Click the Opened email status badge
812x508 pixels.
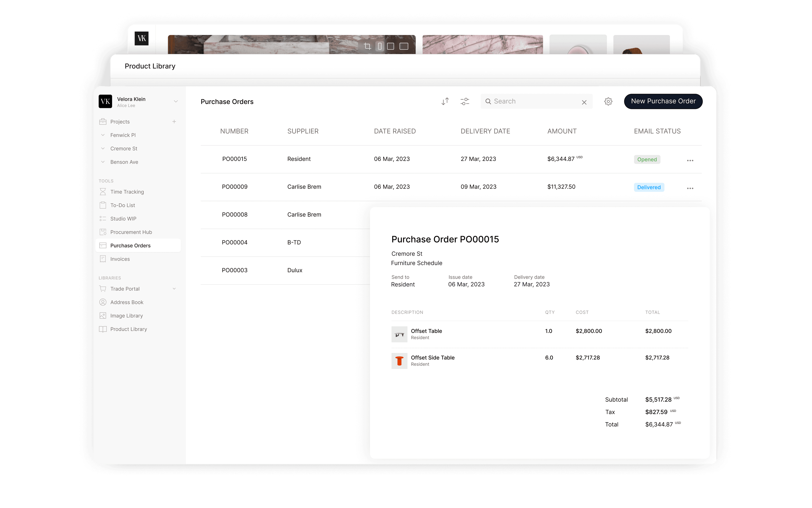pos(647,160)
